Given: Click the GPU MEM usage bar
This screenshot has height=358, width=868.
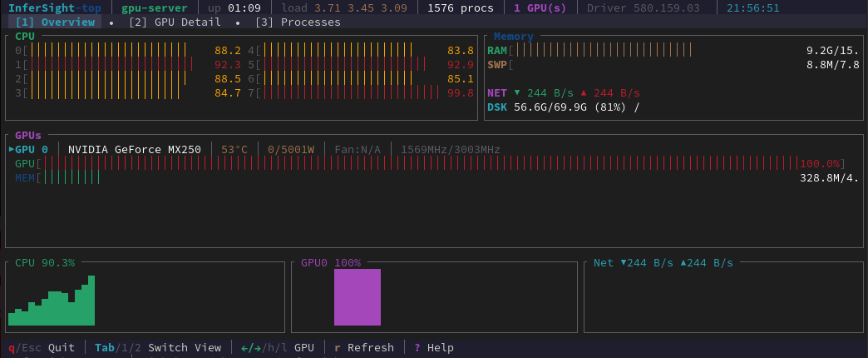Looking at the screenshot, I should 68,178.
